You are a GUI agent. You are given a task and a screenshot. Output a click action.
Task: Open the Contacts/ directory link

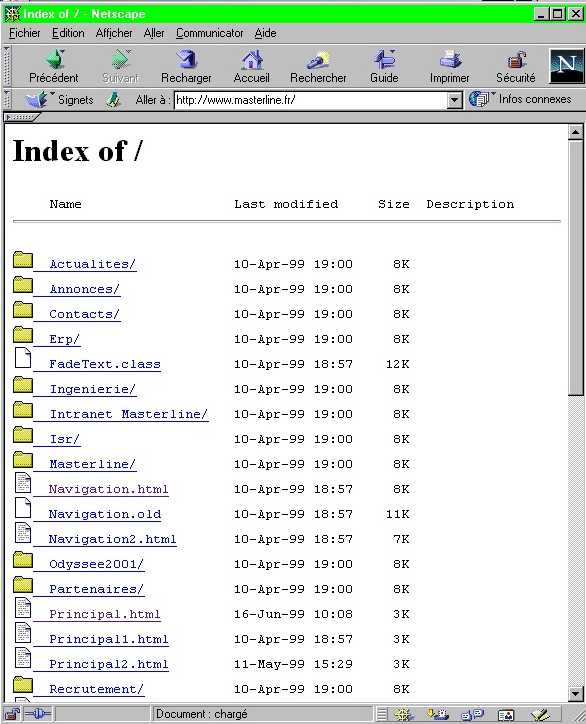pyautogui.click(x=85, y=314)
